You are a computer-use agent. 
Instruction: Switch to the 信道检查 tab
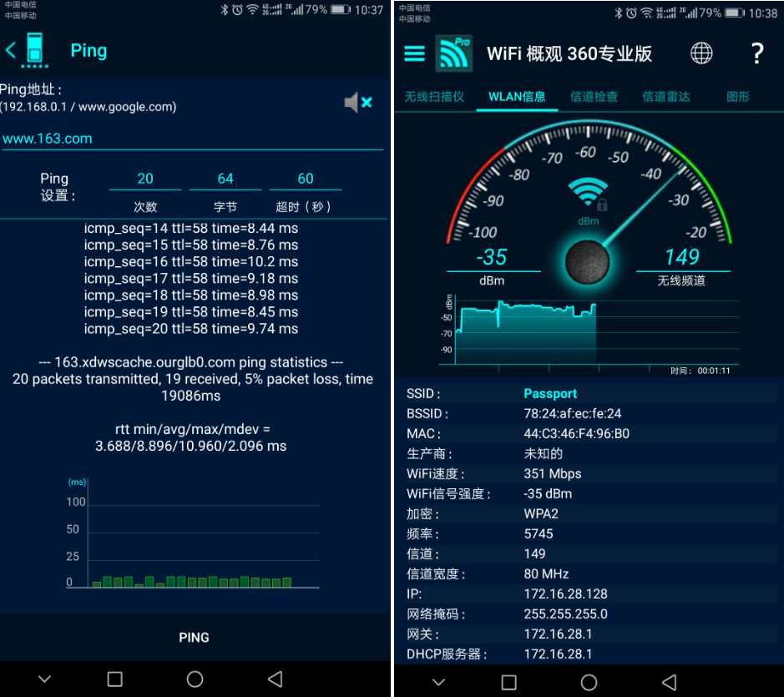[x=594, y=97]
